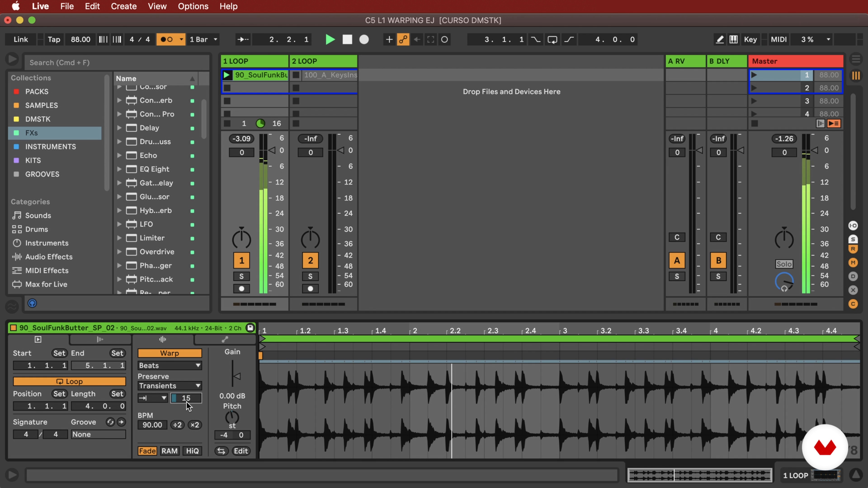Start playback with the Play button
Viewport: 868px width, 488px height.
(x=330, y=39)
